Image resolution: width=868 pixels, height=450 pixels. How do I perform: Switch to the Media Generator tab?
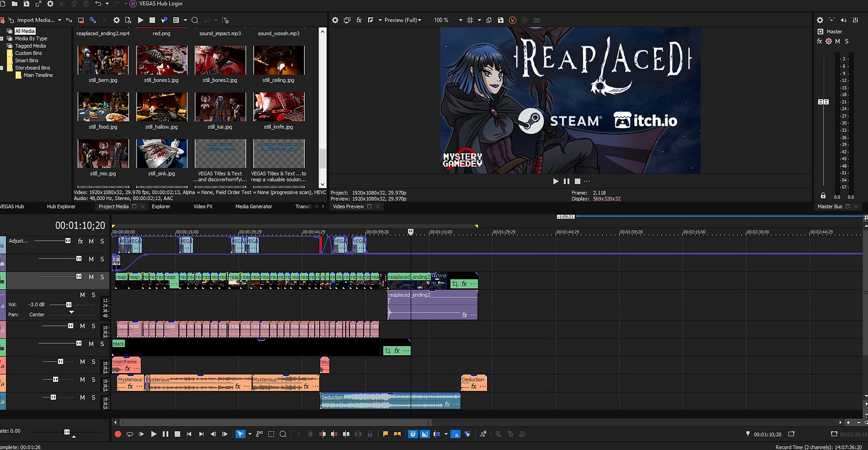253,206
